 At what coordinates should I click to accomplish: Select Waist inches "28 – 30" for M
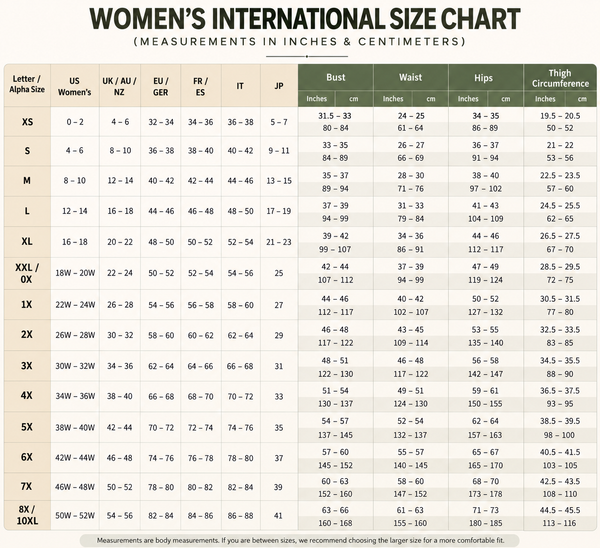pyautogui.click(x=411, y=176)
